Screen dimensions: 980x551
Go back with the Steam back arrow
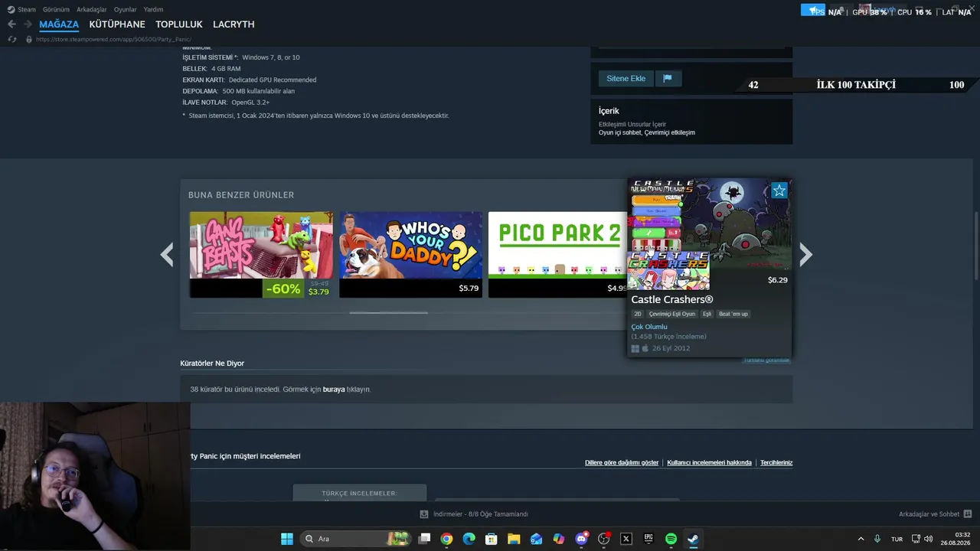[x=11, y=24]
